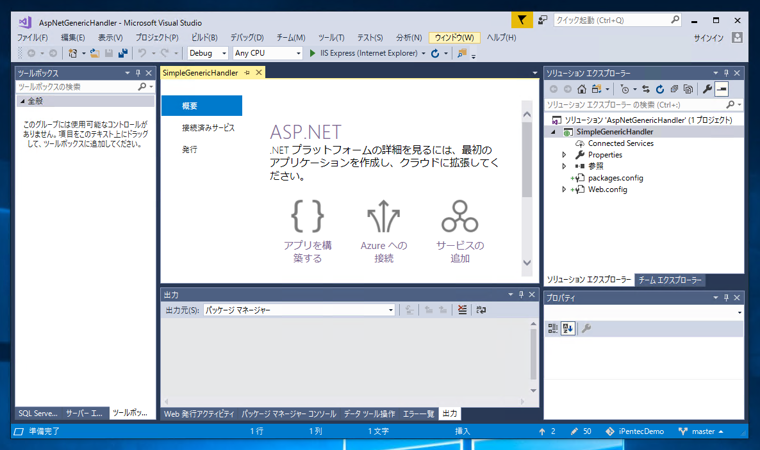
Task: Click the iPentecDemo repository in status bar
Action: [635, 431]
